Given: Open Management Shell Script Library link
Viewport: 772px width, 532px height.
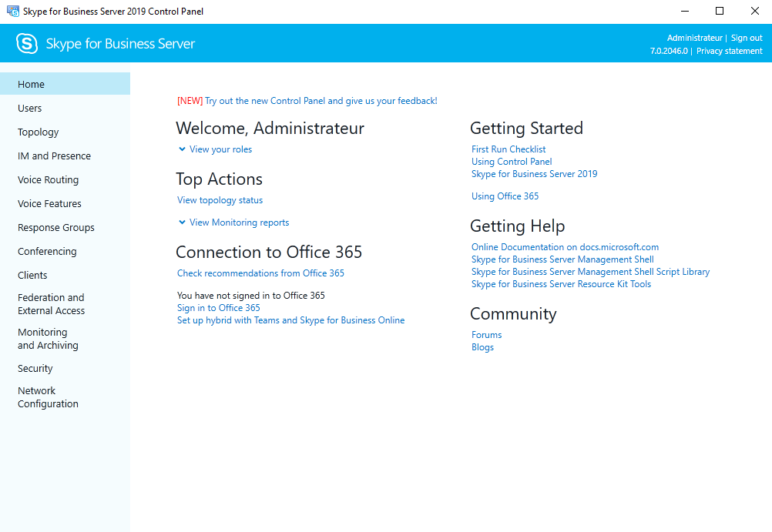Looking at the screenshot, I should (x=590, y=272).
